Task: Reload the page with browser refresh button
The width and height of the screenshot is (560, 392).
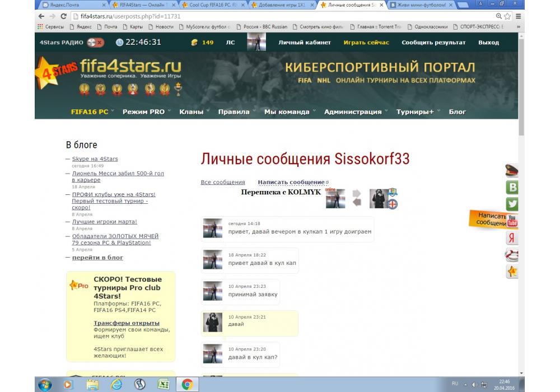Action: [63, 16]
